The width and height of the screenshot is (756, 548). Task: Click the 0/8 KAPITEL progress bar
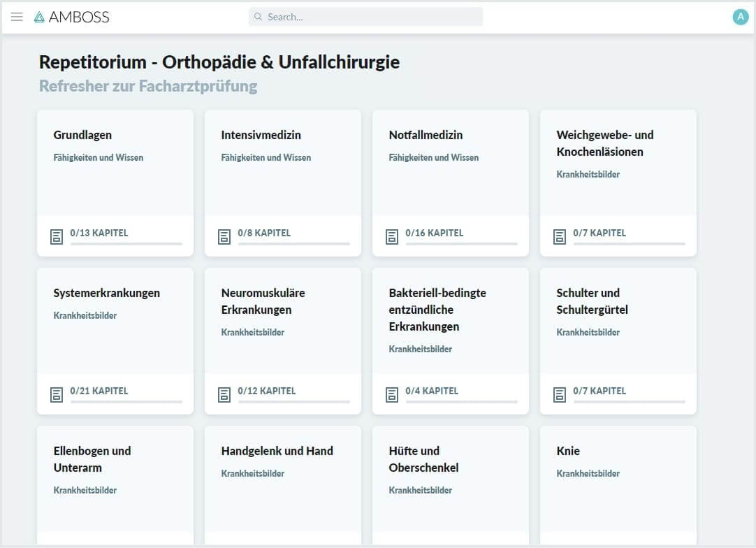pyautogui.click(x=294, y=244)
